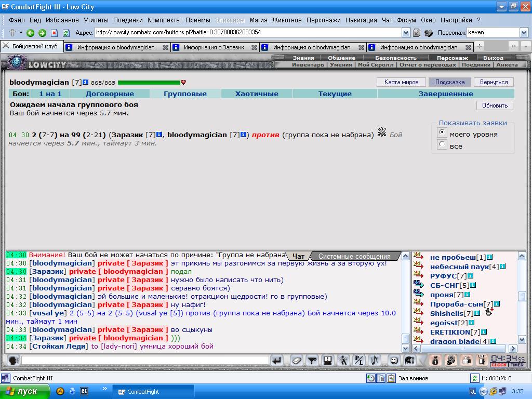Click private message arrow beside РУФУС
Viewport: 532px width, 399px height.
coord(418,274)
